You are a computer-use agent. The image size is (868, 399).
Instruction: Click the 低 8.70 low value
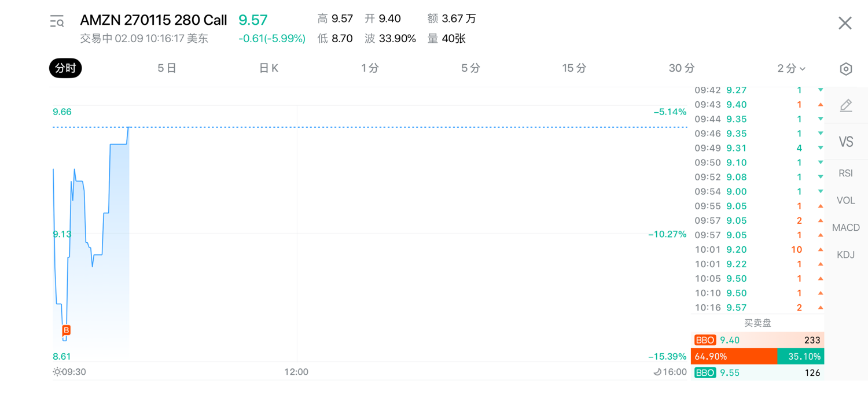(x=335, y=39)
